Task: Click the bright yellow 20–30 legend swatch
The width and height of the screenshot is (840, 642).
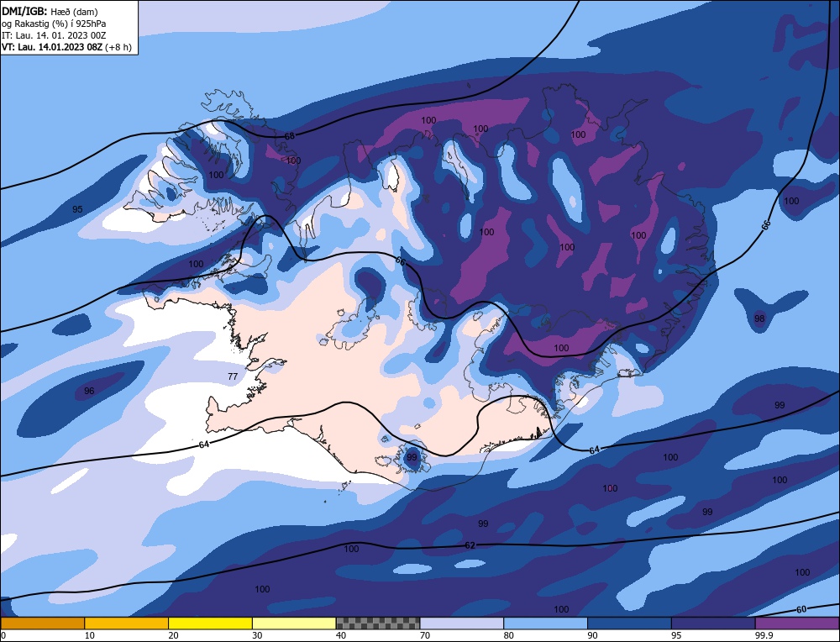Action: pyautogui.click(x=210, y=623)
